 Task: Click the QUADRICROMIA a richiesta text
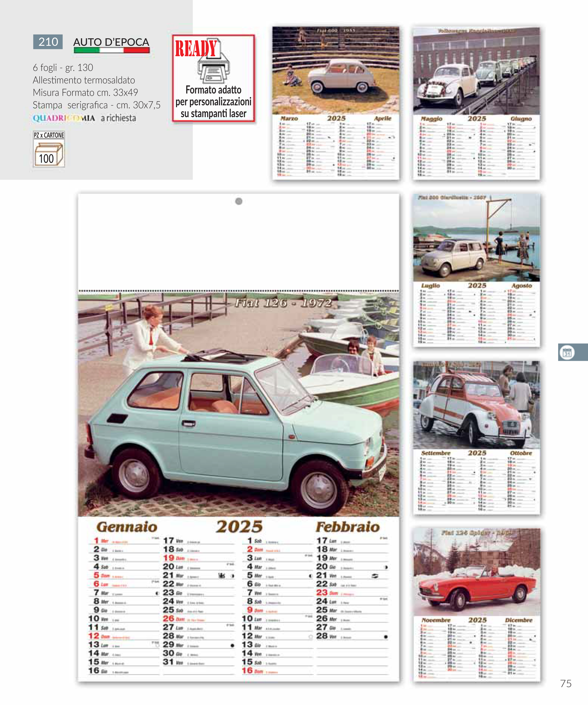(84, 118)
